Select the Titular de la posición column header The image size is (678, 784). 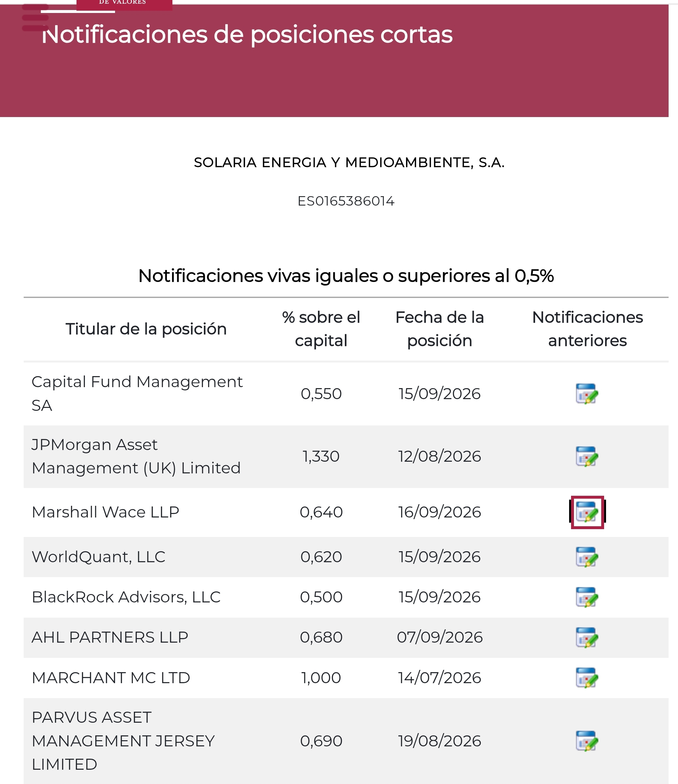point(146,329)
